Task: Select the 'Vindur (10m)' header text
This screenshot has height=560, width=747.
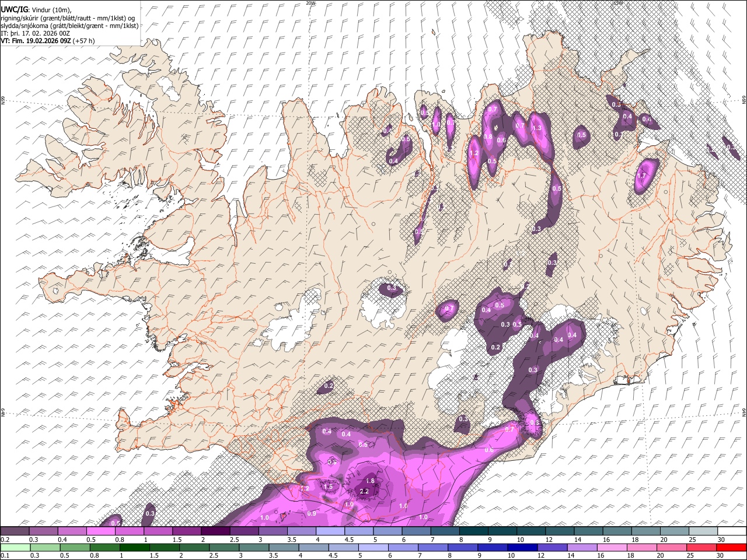Action: click(x=51, y=10)
